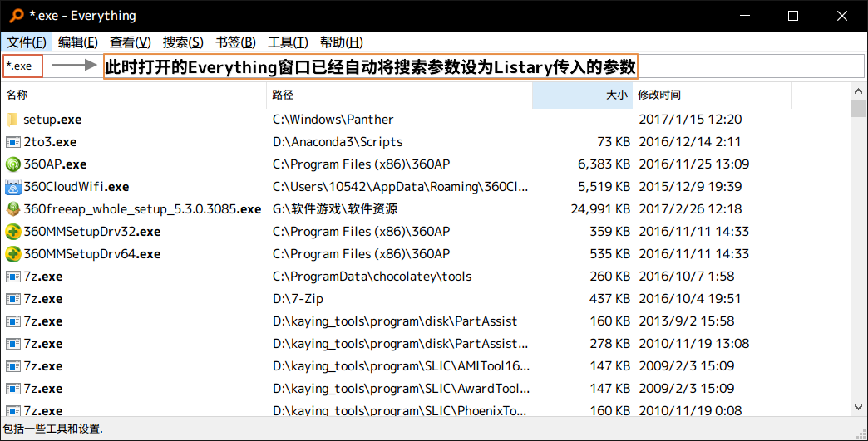Select the 360MMSetupDrv32.exe file name

[x=92, y=232]
